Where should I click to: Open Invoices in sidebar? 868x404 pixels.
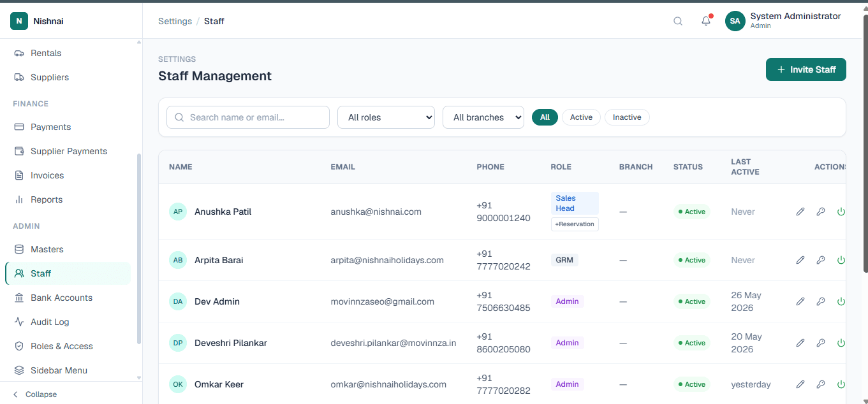68,175
